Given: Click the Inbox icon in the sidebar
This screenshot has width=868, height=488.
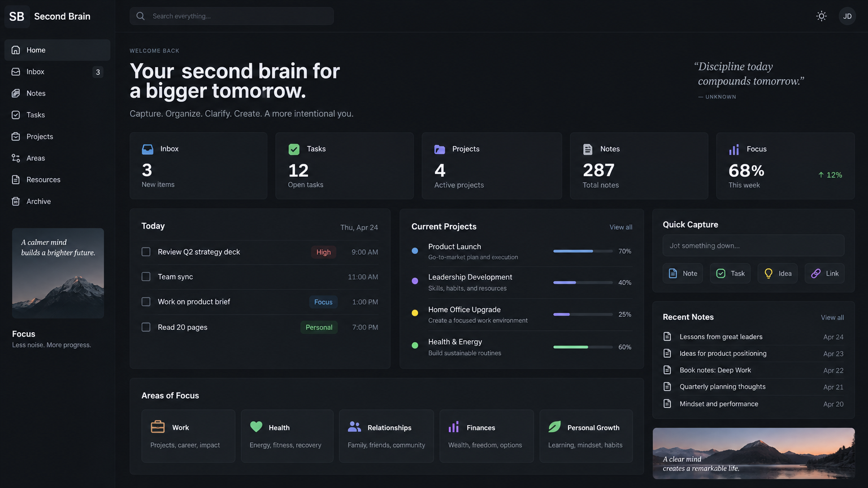Looking at the screenshot, I should click(x=16, y=72).
